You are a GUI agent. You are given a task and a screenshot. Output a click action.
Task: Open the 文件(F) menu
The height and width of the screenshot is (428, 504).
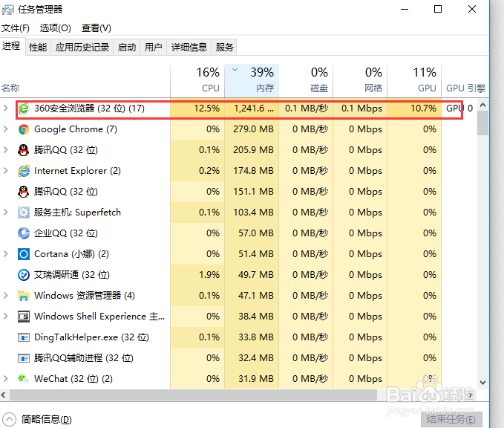click(x=16, y=28)
